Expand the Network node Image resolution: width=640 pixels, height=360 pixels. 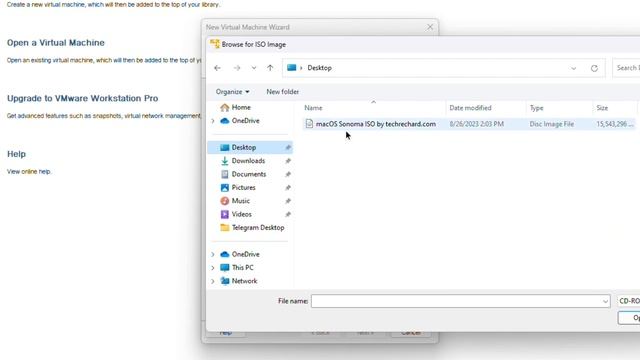click(213, 281)
